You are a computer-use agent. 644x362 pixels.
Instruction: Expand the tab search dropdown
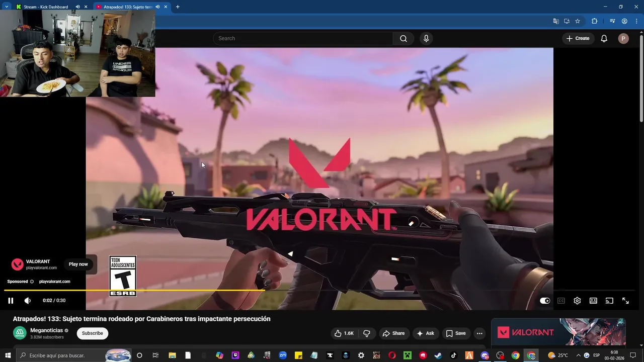pos(6,7)
